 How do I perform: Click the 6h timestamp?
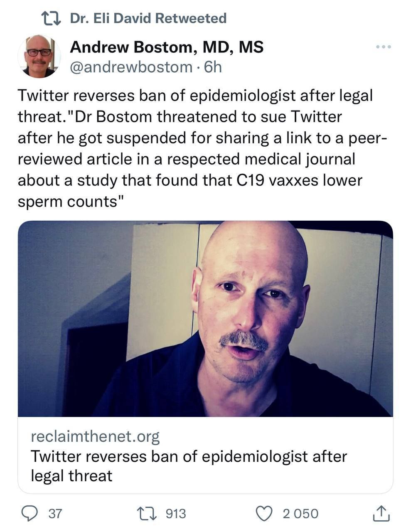213,67
